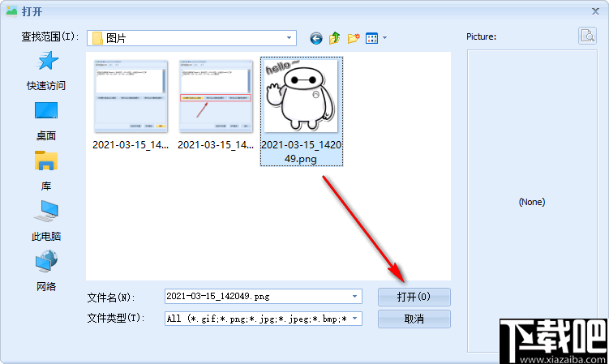
Task: Click the 2021-03-15_142049.png file name label
Action: click(302, 152)
